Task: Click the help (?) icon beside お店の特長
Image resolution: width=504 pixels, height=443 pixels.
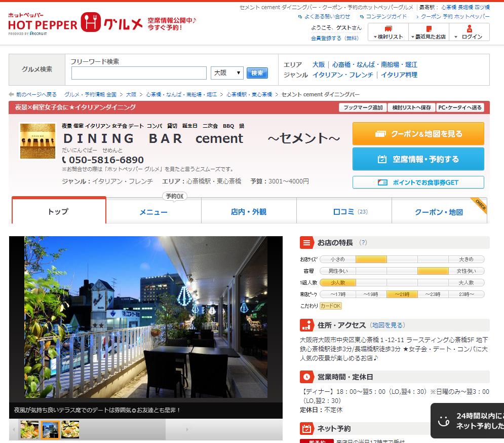Action: [x=363, y=243]
